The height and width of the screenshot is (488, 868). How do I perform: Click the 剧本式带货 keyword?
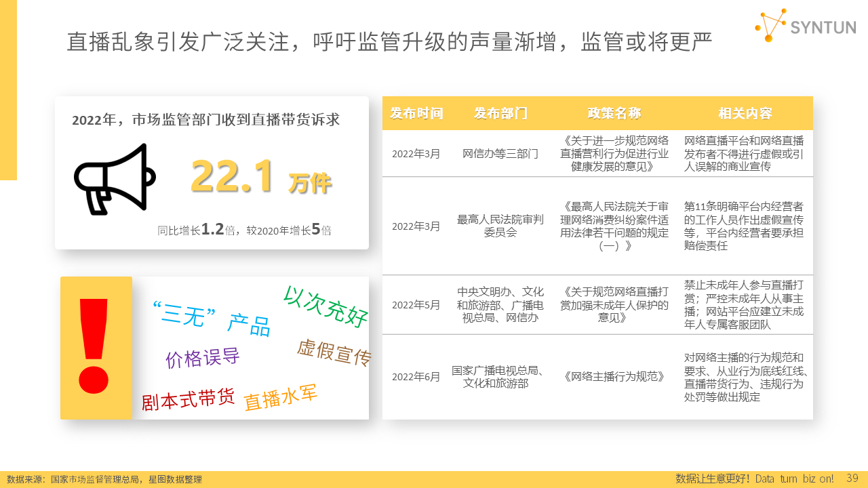point(188,399)
